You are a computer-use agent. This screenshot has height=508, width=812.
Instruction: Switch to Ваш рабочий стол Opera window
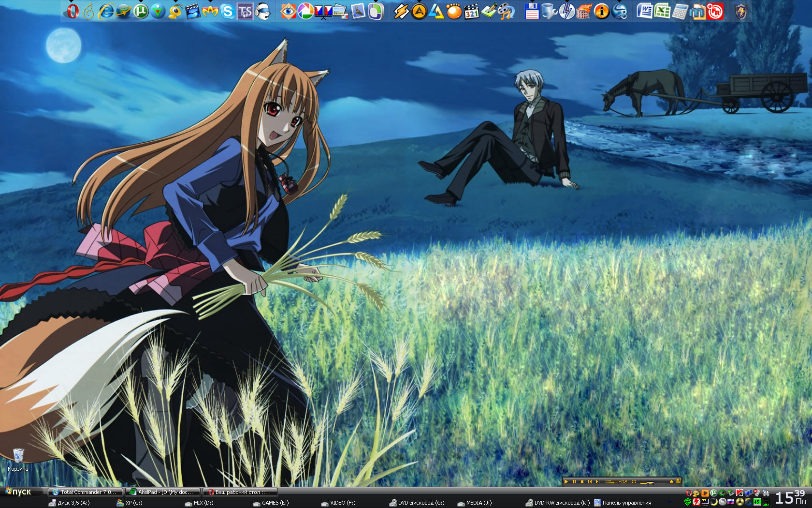pos(241,492)
